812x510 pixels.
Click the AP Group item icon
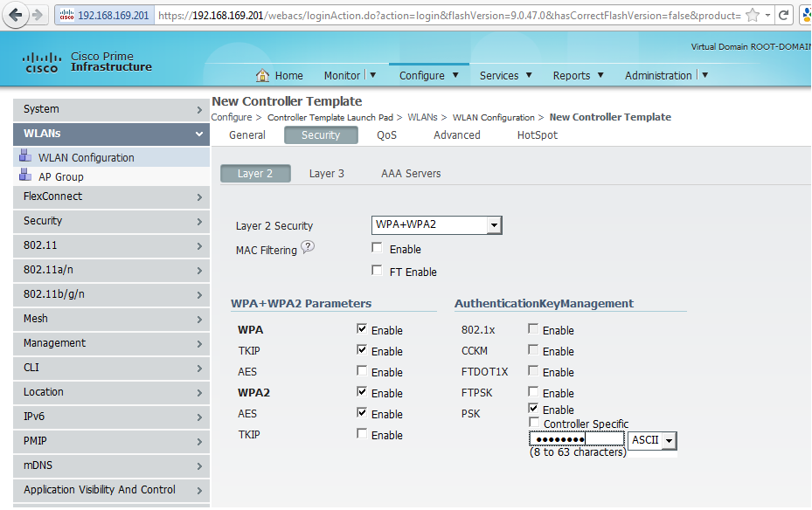pos(25,176)
